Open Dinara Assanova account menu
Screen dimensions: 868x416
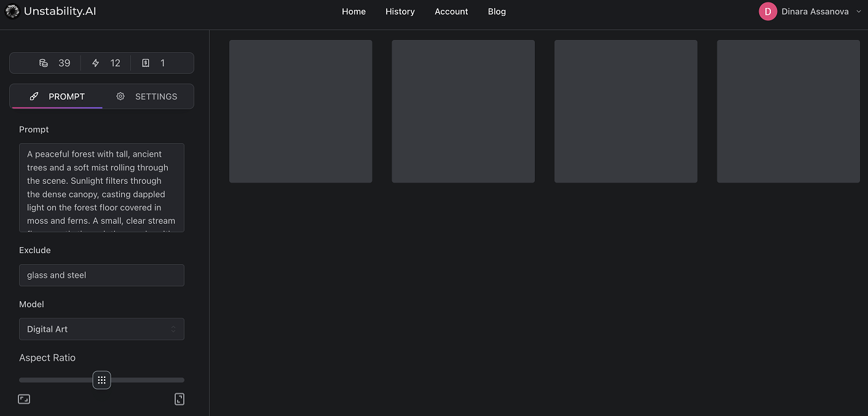(815, 12)
